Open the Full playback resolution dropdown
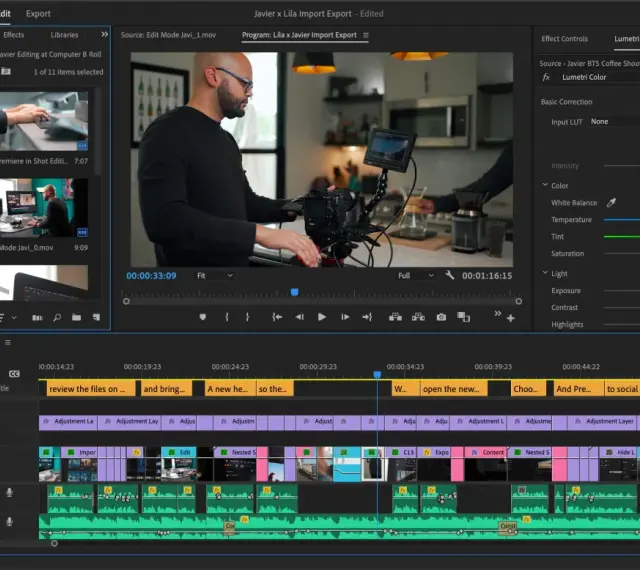The image size is (640, 570). [x=416, y=276]
